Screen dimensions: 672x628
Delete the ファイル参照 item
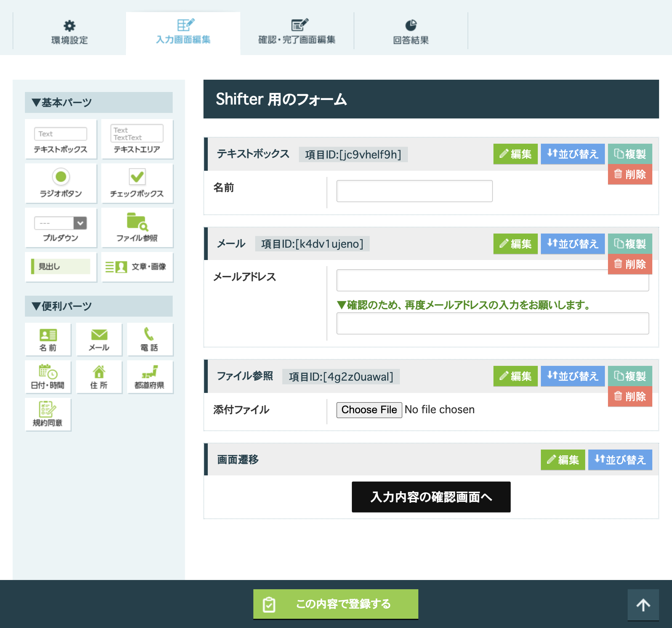point(630,396)
